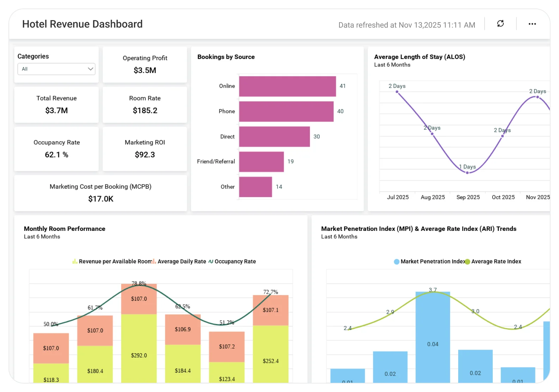Click the $252.4 yellow bar segment
Viewport: 559px width, 392px height.
[x=271, y=354]
